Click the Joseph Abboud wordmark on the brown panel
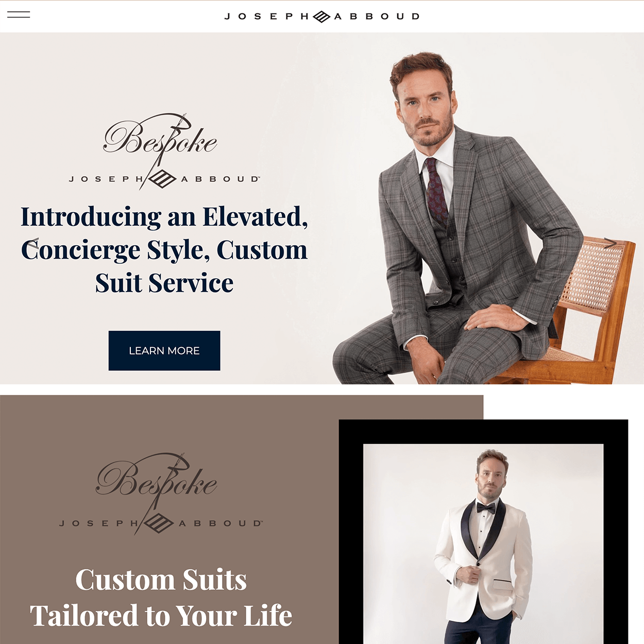Image resolution: width=644 pixels, height=644 pixels. coord(161,523)
